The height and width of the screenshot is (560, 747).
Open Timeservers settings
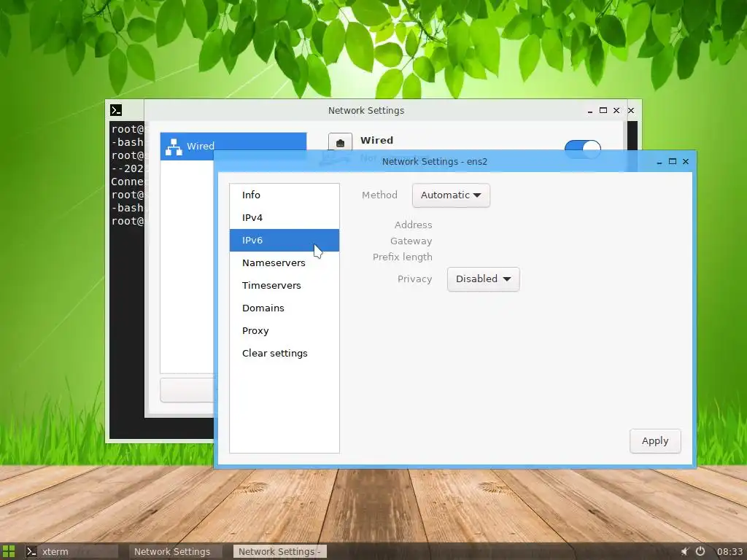[x=284, y=285]
